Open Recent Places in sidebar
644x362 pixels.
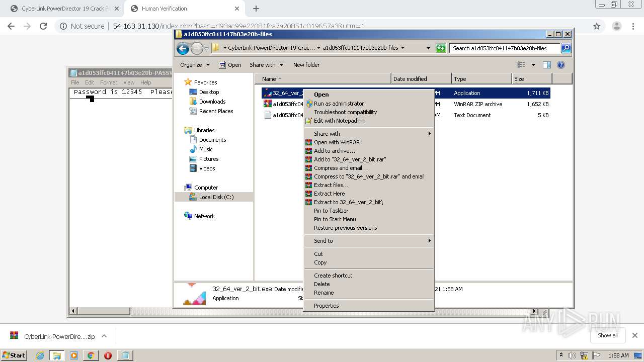pos(216,111)
